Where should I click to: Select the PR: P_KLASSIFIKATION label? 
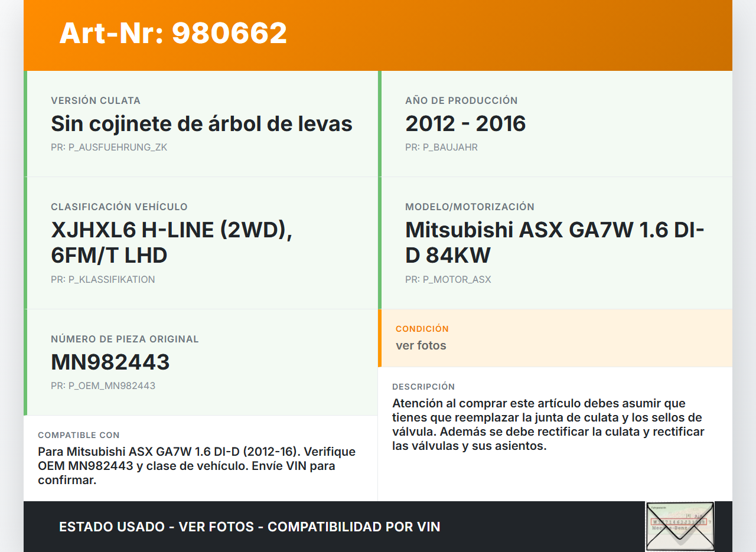[103, 279]
